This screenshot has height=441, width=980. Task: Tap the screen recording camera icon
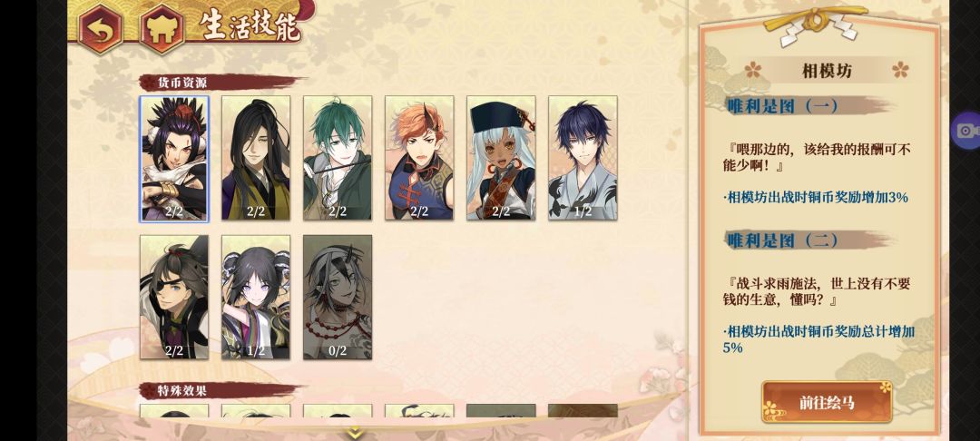[966, 130]
